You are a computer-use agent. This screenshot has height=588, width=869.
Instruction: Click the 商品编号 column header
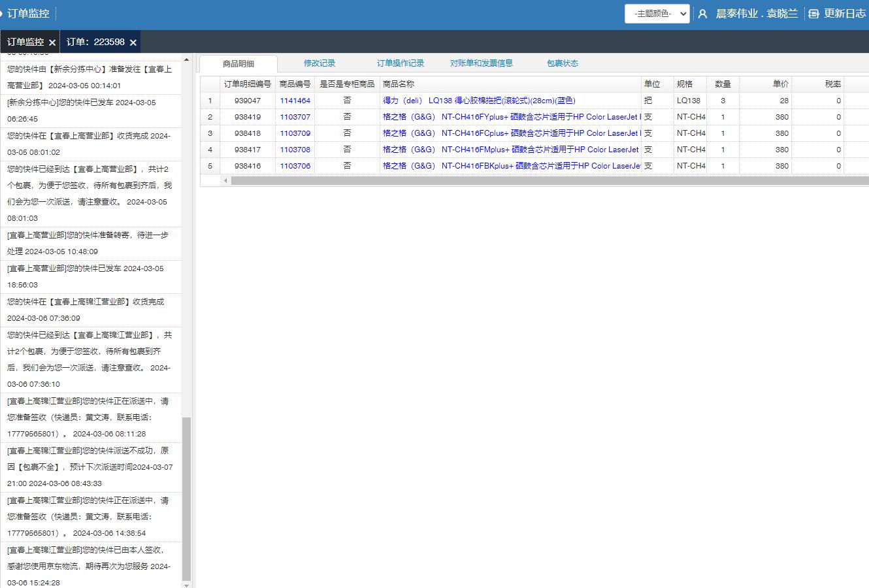click(x=295, y=84)
